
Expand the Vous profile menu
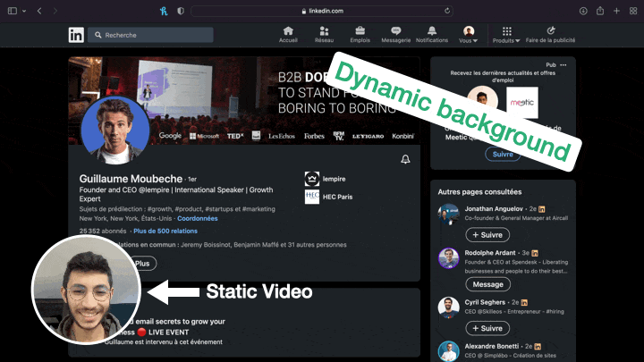[x=468, y=35]
